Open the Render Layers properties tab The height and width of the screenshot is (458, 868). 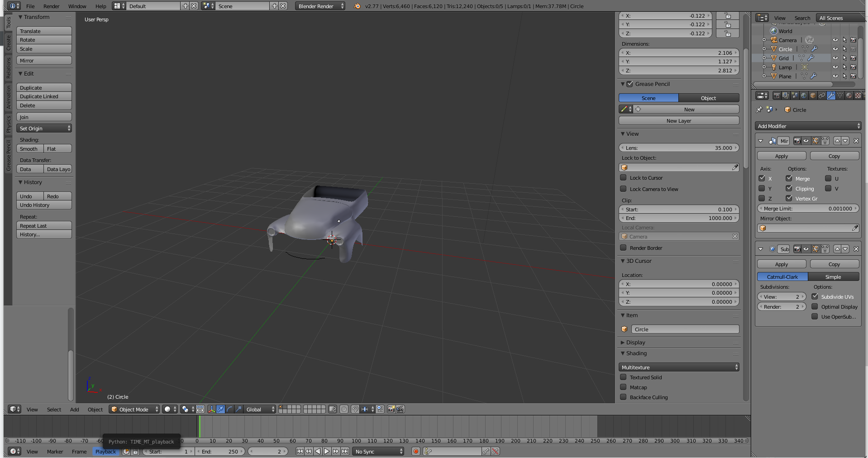pyautogui.click(x=786, y=95)
